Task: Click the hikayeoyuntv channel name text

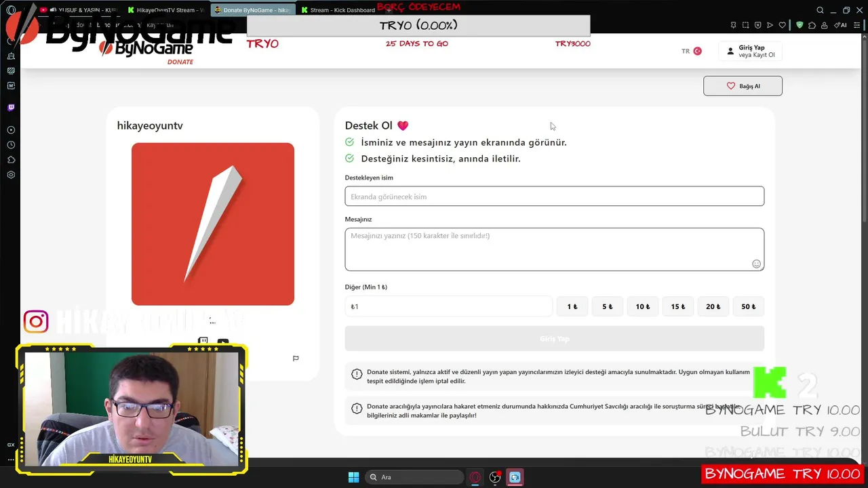Action: 150,126
